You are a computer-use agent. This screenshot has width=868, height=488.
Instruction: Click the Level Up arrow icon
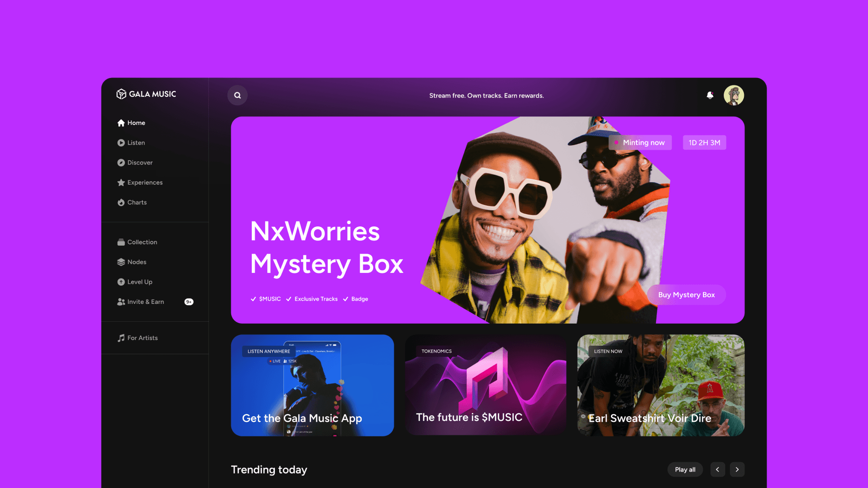[x=121, y=282]
